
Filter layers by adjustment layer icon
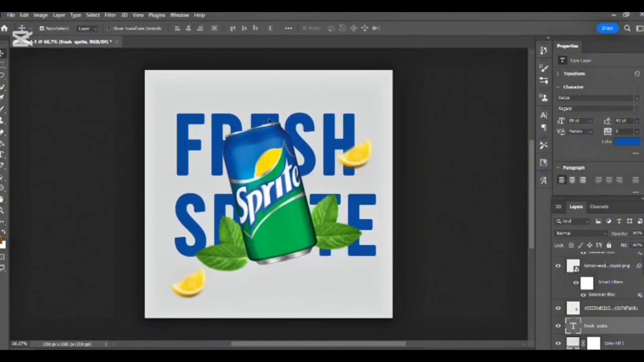tap(608, 221)
